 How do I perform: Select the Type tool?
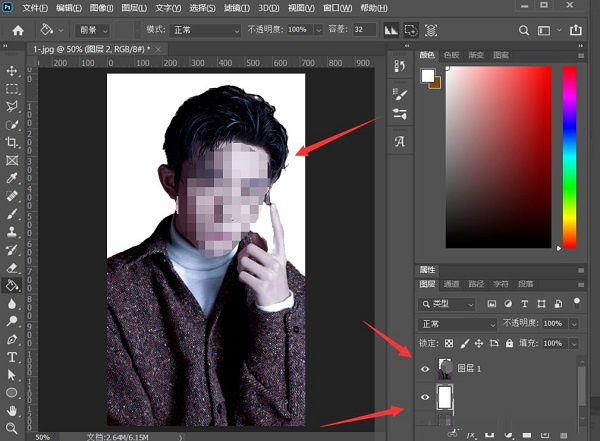tap(11, 357)
